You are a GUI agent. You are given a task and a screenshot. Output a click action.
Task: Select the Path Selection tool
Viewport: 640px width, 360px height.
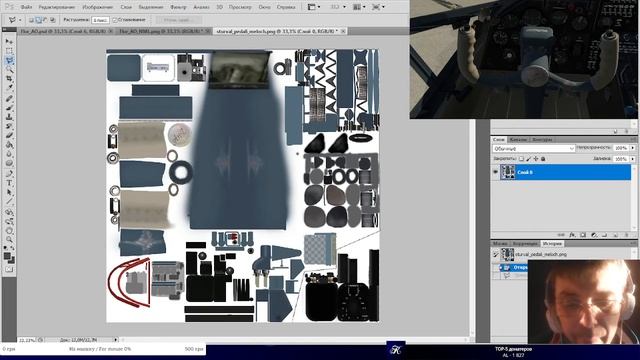click(x=9, y=192)
